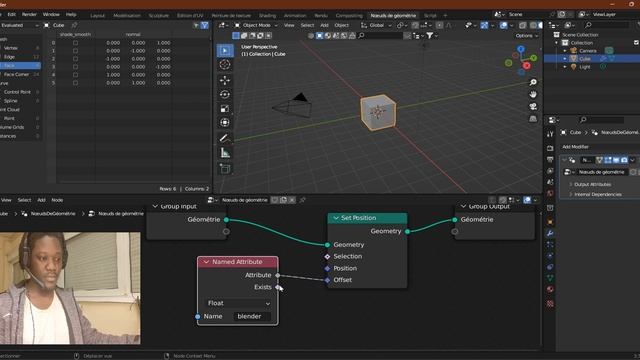Select the Transform tool in viewport toolbar
The image size is (640, 360).
(225, 122)
